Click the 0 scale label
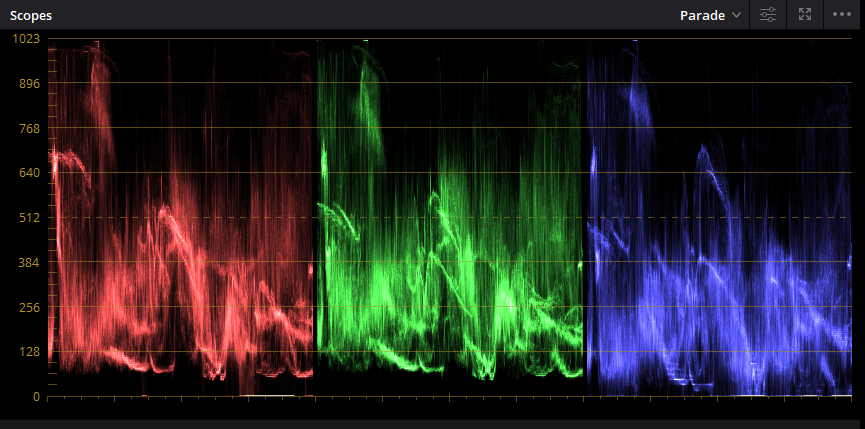The height and width of the screenshot is (429, 865). click(36, 396)
